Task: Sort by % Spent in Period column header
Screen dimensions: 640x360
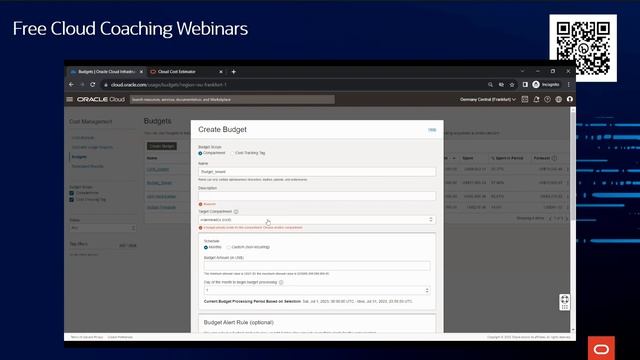Action: (507, 158)
